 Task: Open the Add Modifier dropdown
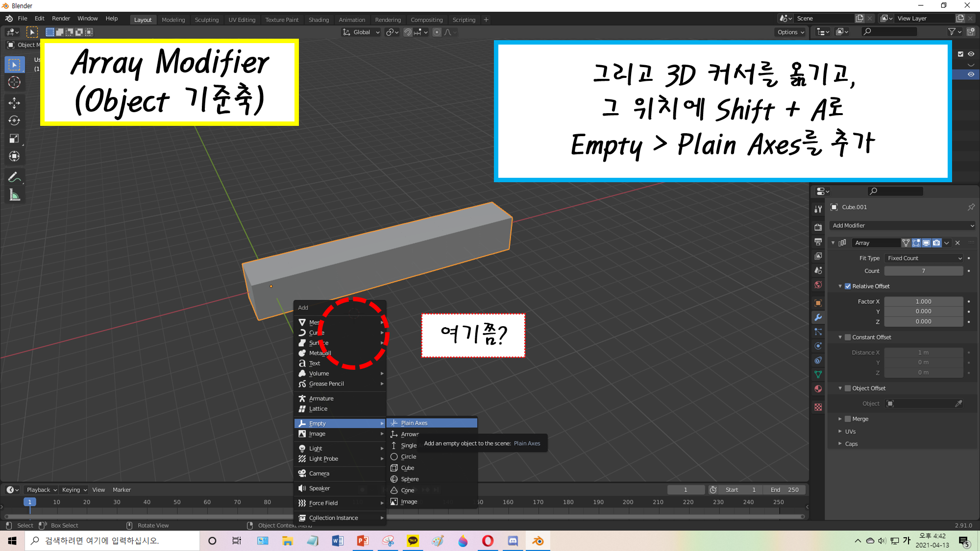tap(903, 225)
